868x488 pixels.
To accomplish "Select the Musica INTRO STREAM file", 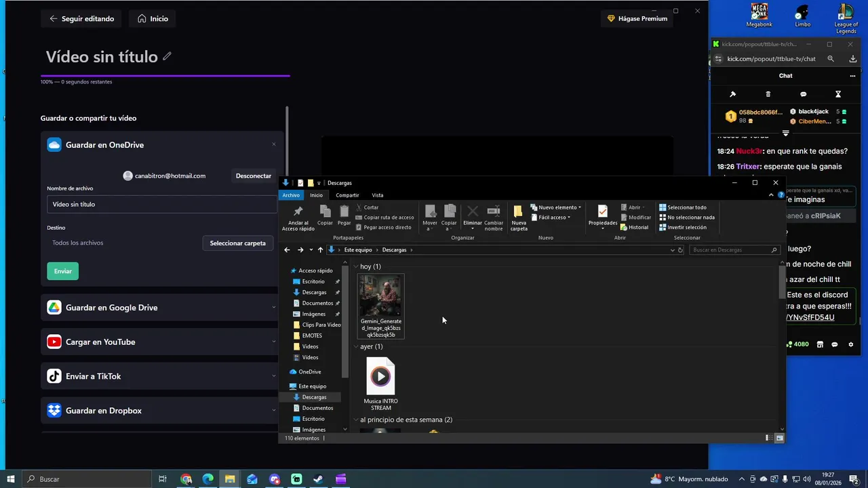I will pos(380,384).
